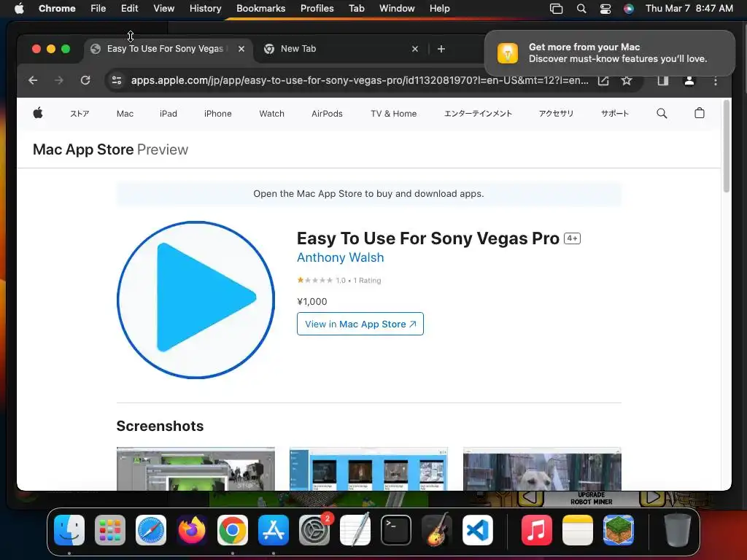Image resolution: width=747 pixels, height=560 pixels.
Task: Open Finder from the dock
Action: (x=69, y=530)
